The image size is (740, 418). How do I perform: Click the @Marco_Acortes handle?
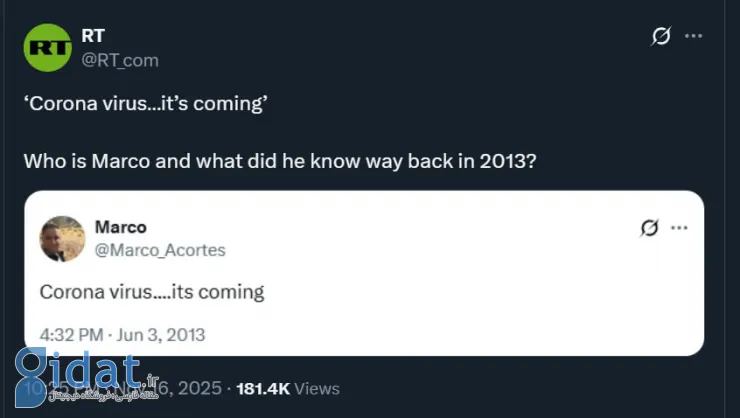[x=159, y=250]
